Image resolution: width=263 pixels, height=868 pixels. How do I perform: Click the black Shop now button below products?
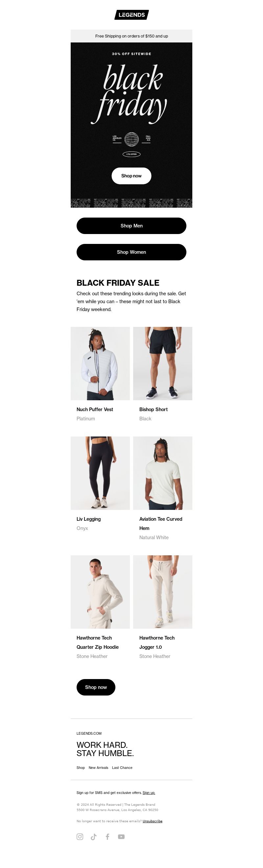click(96, 687)
